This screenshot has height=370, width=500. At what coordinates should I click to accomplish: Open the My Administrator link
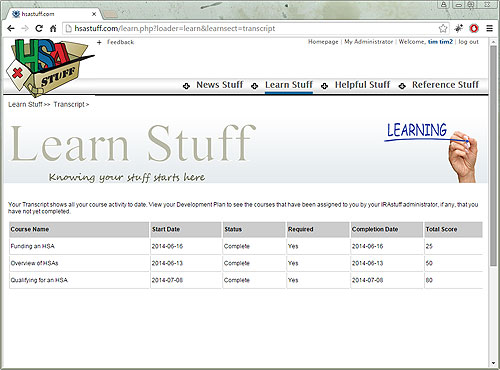(369, 42)
